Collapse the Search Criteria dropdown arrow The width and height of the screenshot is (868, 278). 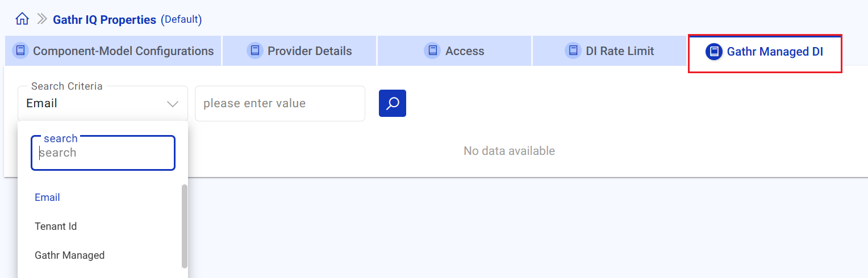pyautogui.click(x=173, y=104)
